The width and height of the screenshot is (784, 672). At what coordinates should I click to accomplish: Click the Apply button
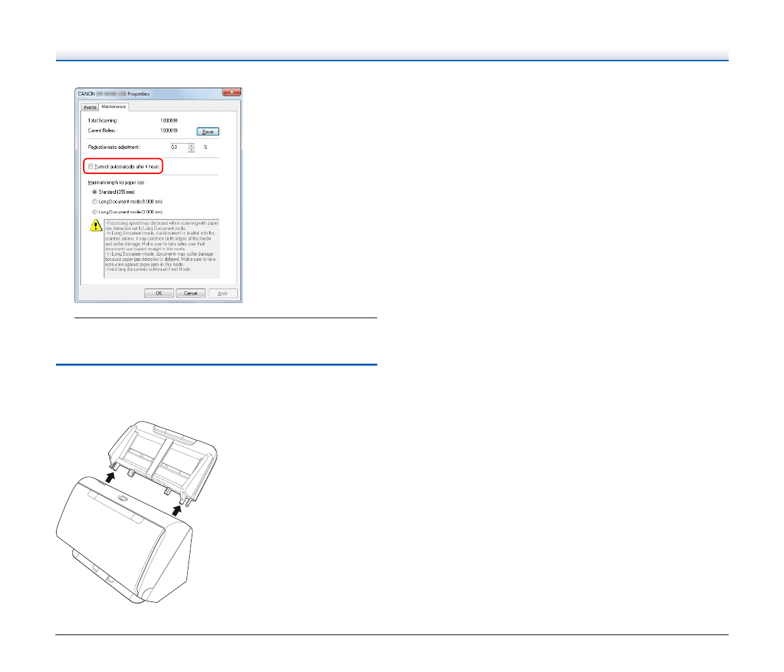223,293
